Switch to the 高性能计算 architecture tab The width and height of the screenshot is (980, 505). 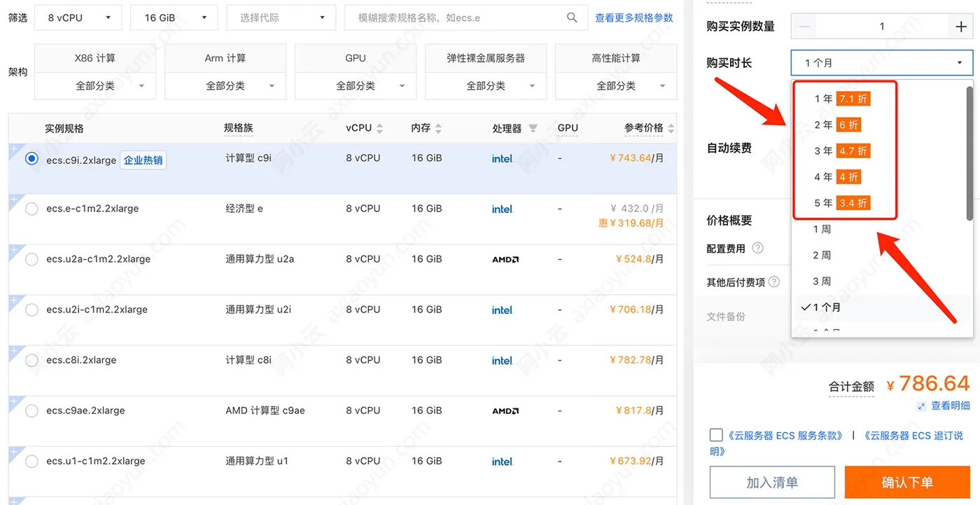coord(616,58)
